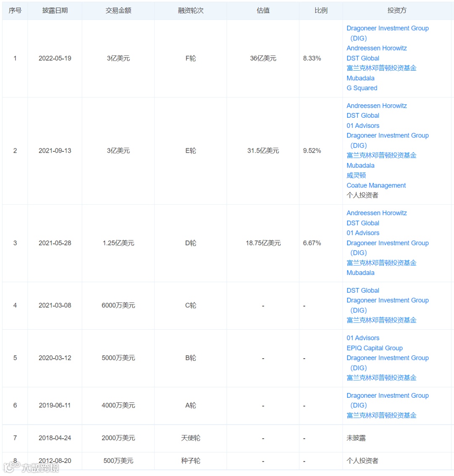Open 富兰克林邓普顿投资基金 link in E轮 row
This screenshot has height=476, width=454.
tap(381, 156)
